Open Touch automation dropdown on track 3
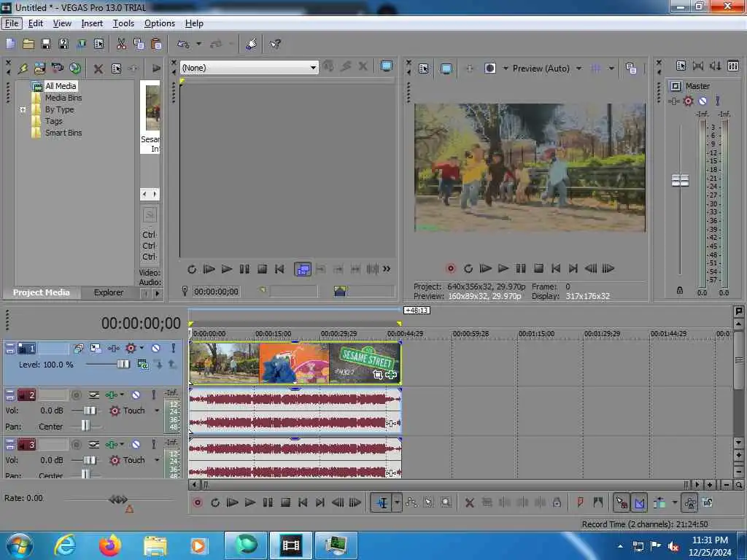 [157, 460]
